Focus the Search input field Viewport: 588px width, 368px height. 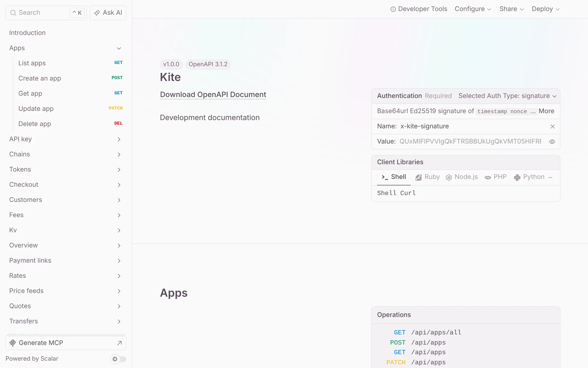coord(46,13)
